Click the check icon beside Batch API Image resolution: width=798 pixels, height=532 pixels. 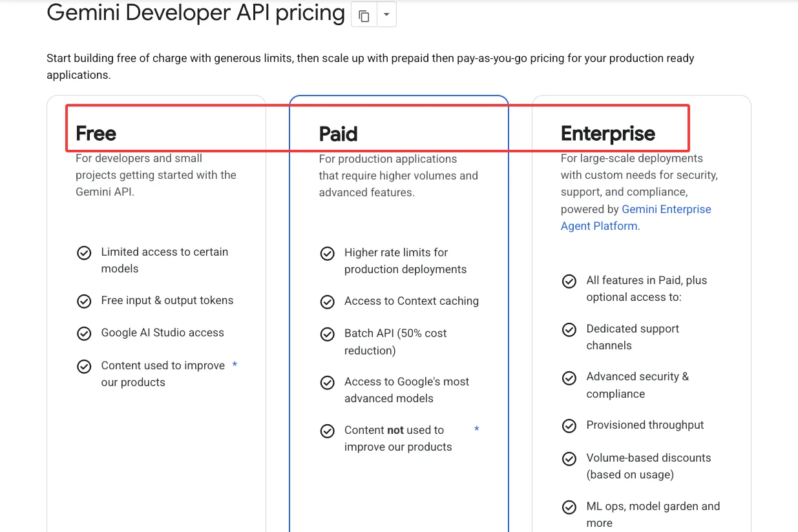(328, 334)
